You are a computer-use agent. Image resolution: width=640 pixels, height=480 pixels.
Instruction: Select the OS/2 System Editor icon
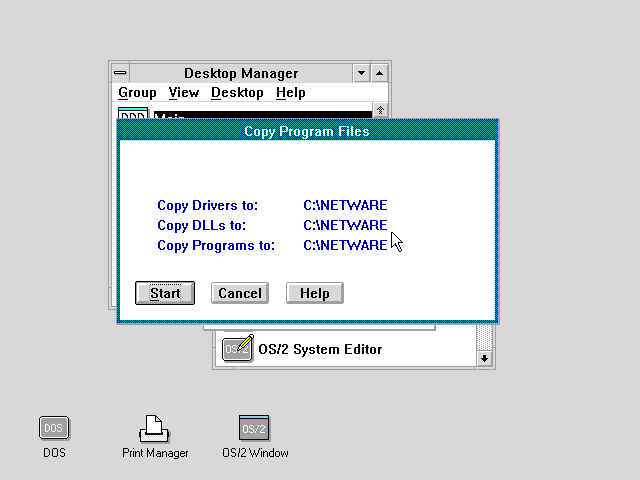pos(238,349)
